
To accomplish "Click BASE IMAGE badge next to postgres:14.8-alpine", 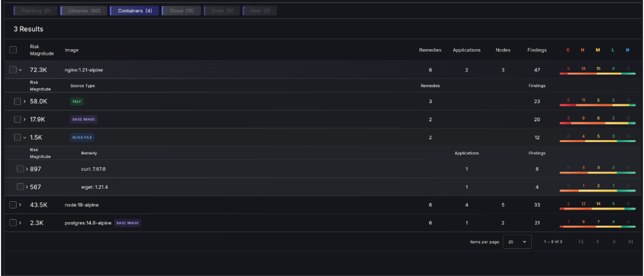I will 127,223.
